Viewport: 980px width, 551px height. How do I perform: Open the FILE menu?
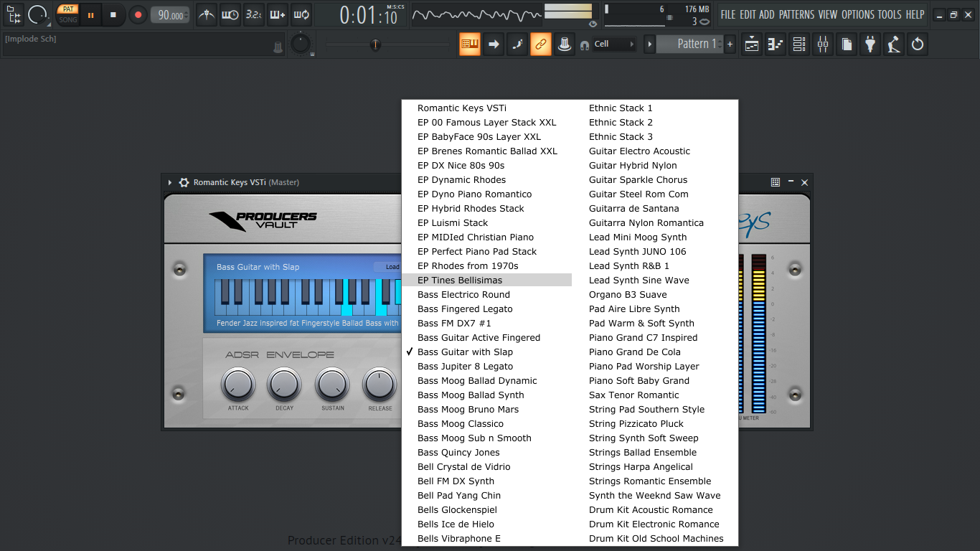(x=728, y=14)
